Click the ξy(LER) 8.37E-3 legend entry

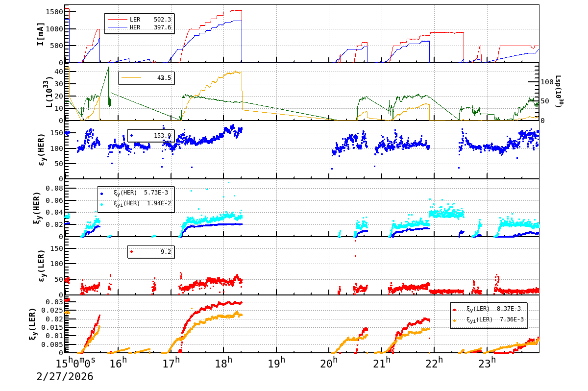pyautogui.click(x=487, y=309)
